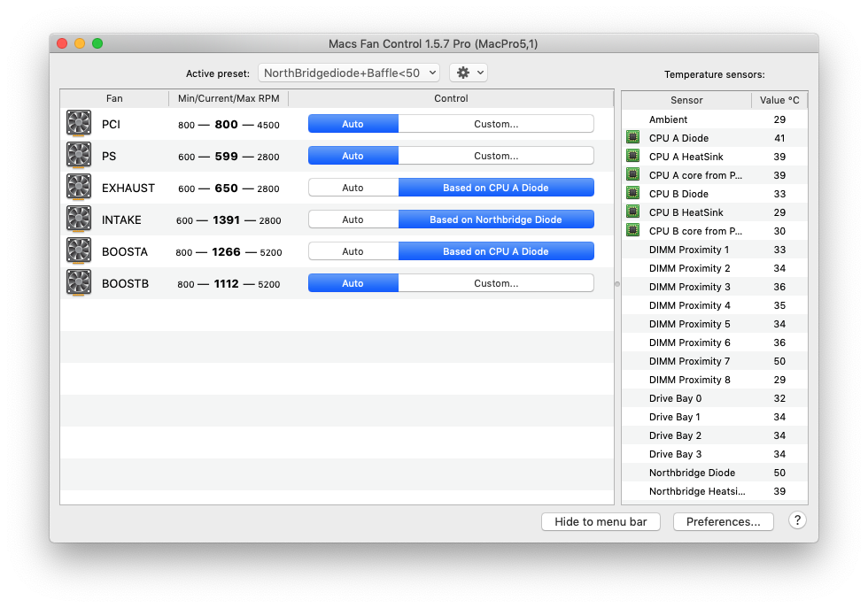Click the INTAKE current RPM 1391
868x608 pixels.
point(227,219)
